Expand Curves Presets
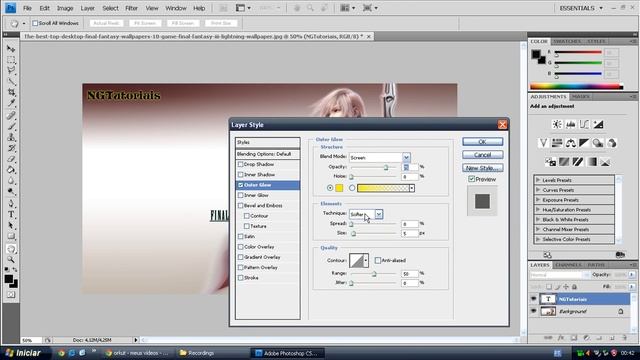Image resolution: width=640 pixels, height=360 pixels. click(538, 190)
